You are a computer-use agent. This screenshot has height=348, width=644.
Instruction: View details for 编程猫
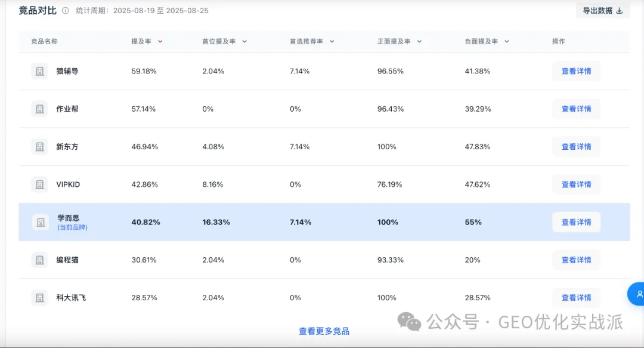(576, 260)
